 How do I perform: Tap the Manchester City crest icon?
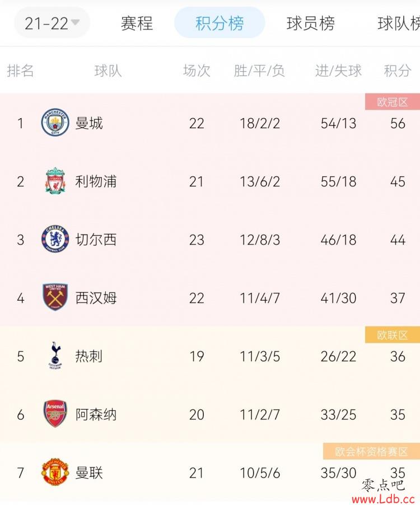(x=55, y=122)
